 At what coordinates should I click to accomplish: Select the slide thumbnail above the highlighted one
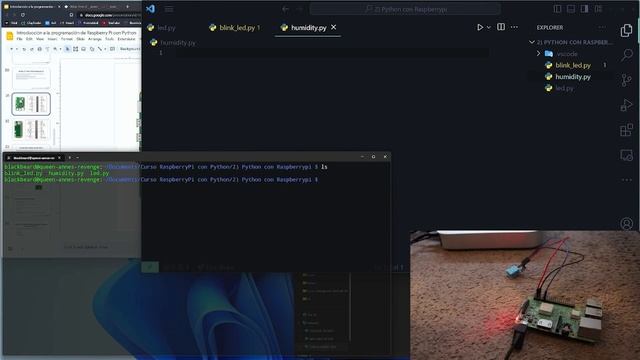(x=31, y=78)
